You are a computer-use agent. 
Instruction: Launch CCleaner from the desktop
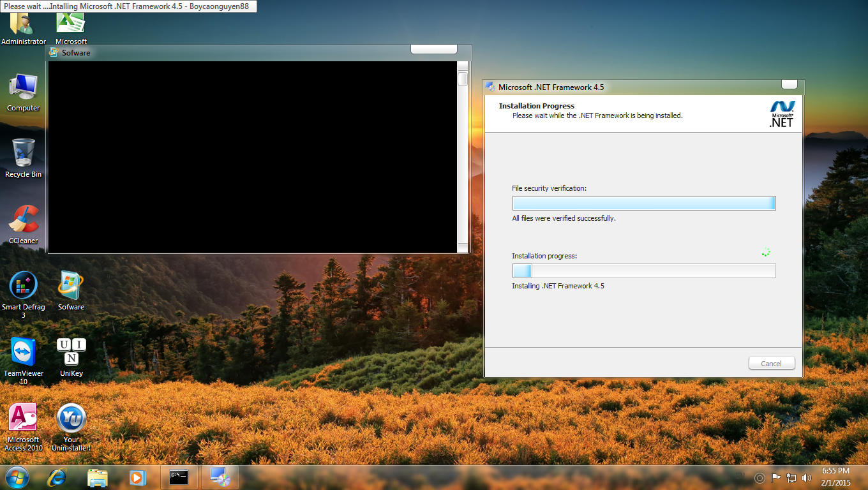point(24,225)
